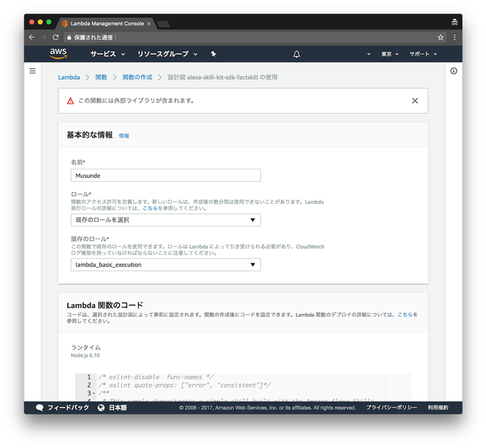This screenshot has width=486, height=448.
Task: Go to 関数の作成 breadcrumb
Action: [137, 77]
